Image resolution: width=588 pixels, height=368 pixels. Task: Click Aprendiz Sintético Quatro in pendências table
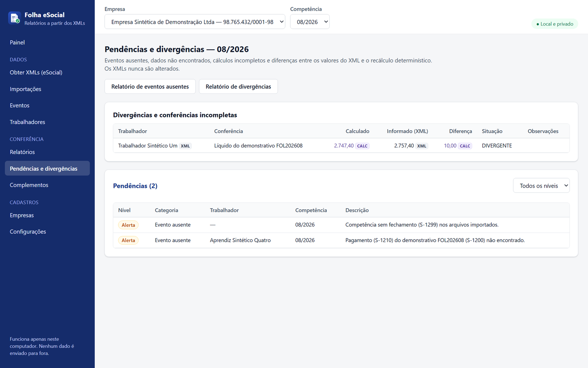tap(240, 240)
